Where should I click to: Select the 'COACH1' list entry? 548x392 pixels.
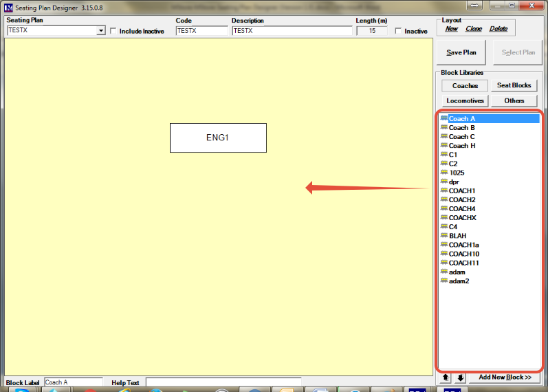pos(462,190)
